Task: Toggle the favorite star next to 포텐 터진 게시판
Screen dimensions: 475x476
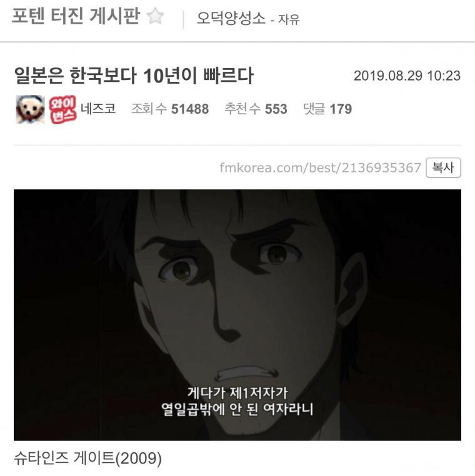Action: point(156,16)
